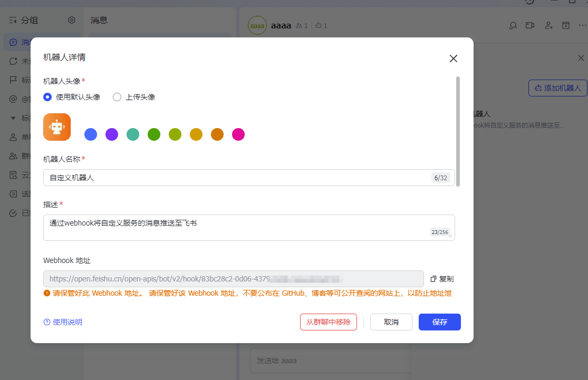Open the calendar icon in chat header
Screen dimensions: 588x380
(566, 25)
